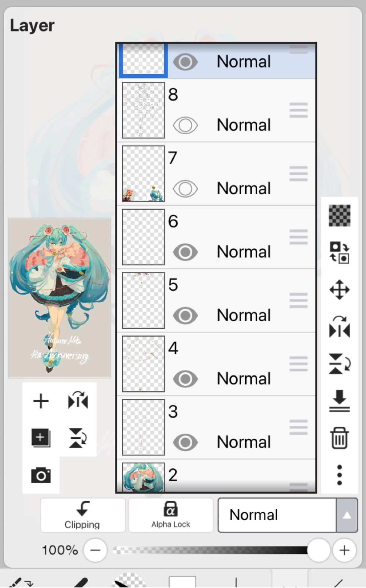Select the move transform arrows icon

tap(339, 289)
